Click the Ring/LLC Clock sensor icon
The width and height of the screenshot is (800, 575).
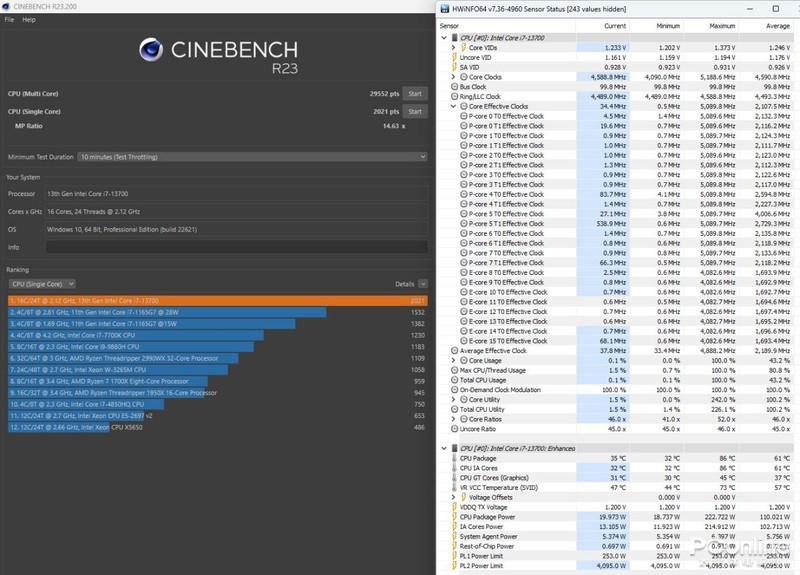pyautogui.click(x=455, y=96)
